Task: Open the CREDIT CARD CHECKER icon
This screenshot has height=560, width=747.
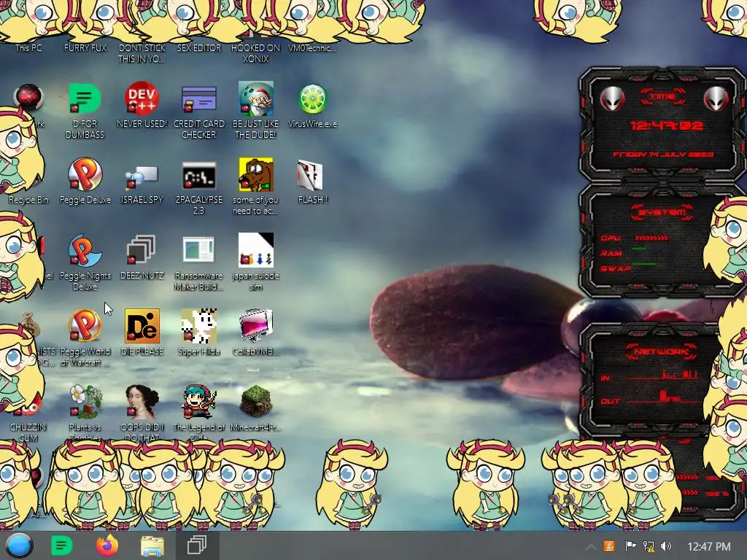Action: [x=198, y=98]
